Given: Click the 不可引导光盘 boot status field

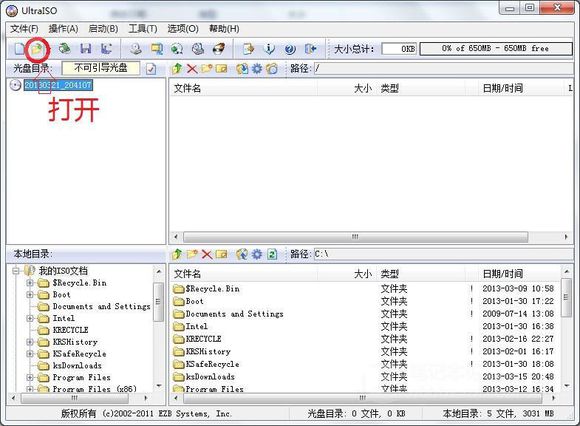Looking at the screenshot, I should [101, 68].
